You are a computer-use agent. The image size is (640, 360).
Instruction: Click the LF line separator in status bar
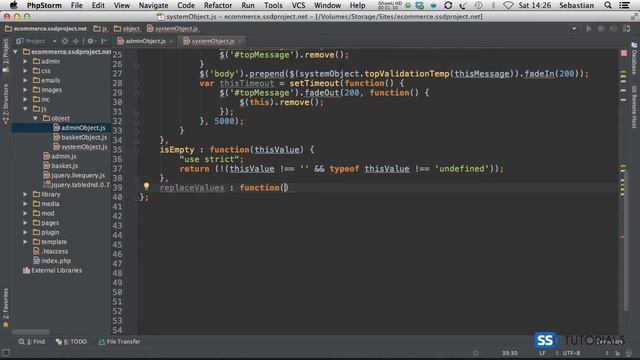tap(542, 353)
